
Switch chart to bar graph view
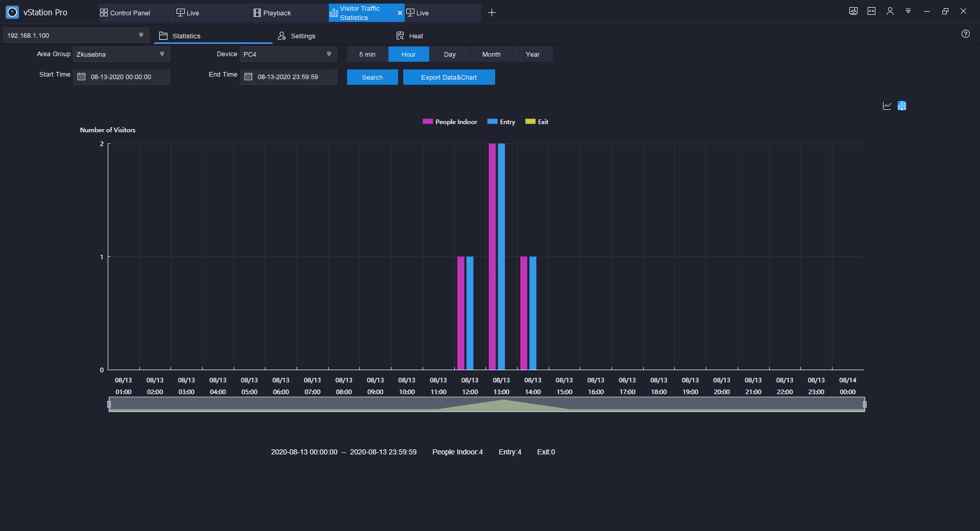(x=902, y=106)
